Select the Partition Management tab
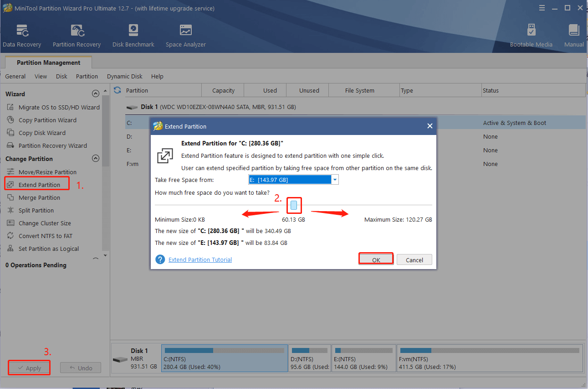This screenshot has height=389, width=588. (x=48, y=62)
